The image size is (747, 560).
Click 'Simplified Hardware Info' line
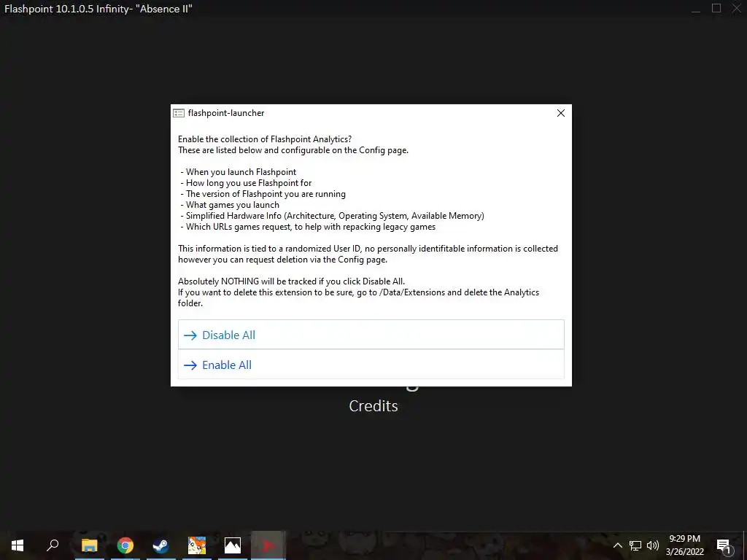click(x=332, y=216)
